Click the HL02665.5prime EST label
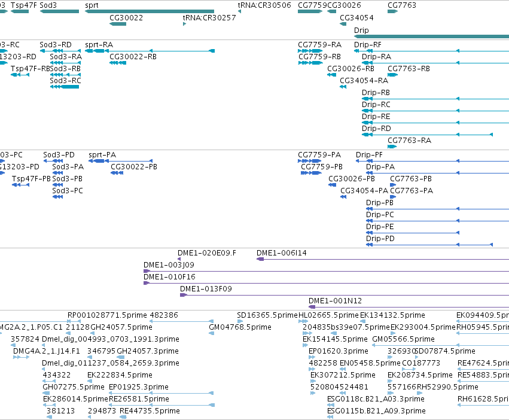The image size is (509, 420). pos(328,315)
